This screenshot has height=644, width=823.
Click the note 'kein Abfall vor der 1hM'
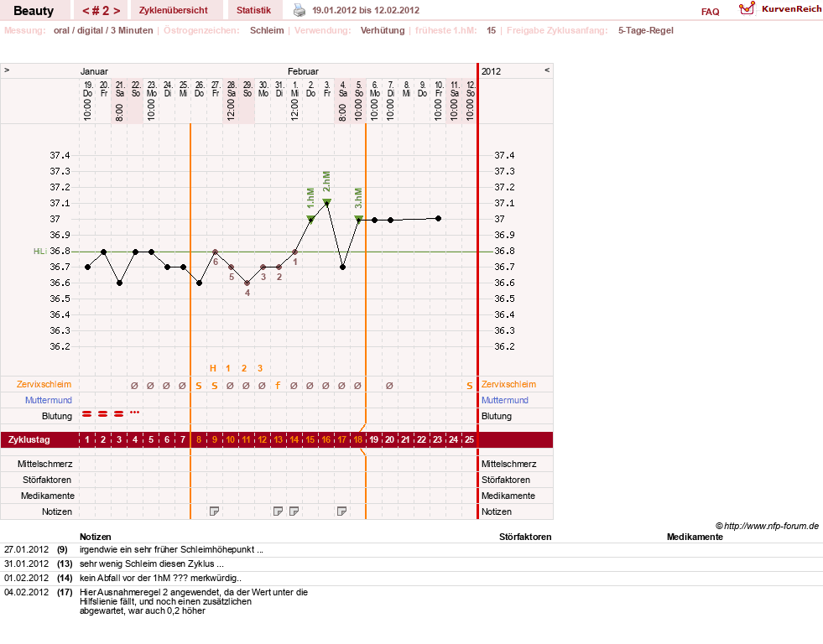tap(160, 578)
